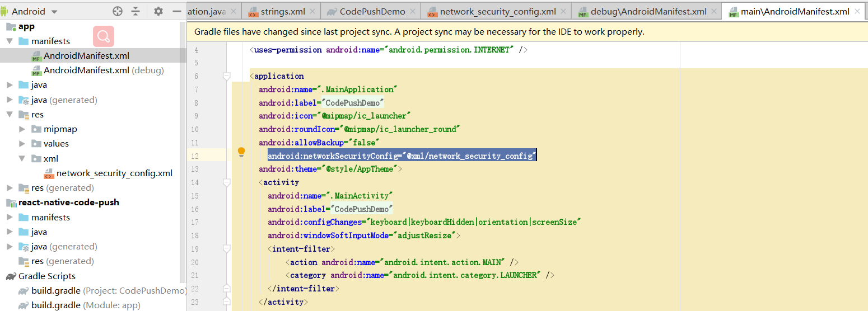The image size is (868, 311).
Task: Select the app module in project tree
Action: click(x=26, y=26)
